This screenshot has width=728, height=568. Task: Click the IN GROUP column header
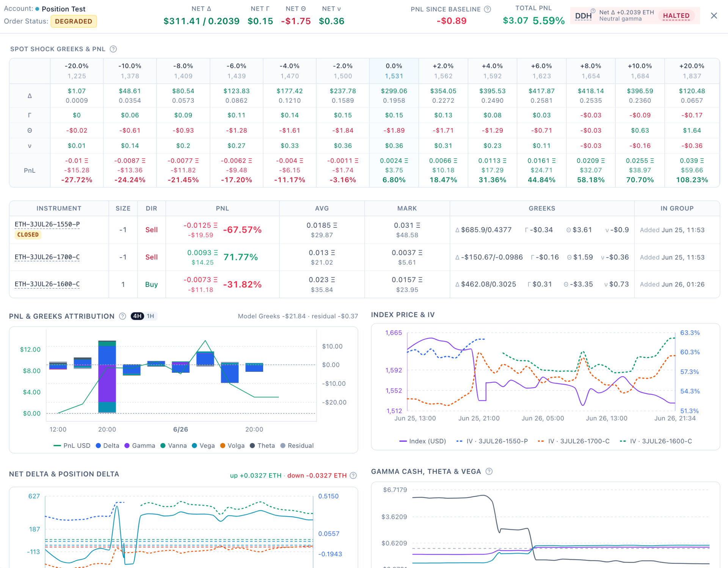(677, 208)
